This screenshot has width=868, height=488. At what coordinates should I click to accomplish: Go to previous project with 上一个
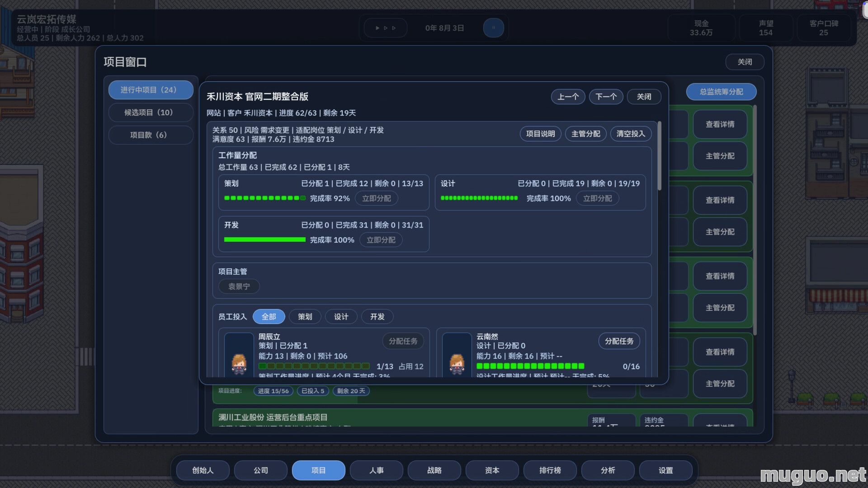568,97
